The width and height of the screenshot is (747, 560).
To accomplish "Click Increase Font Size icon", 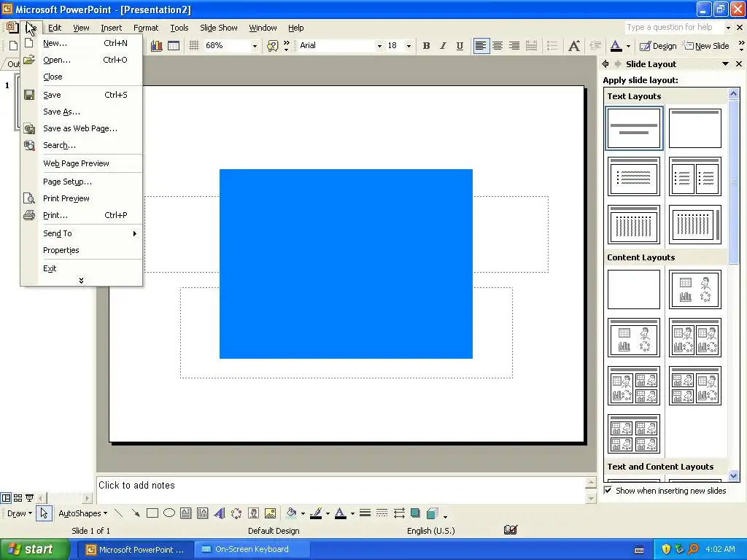I will pos(574,46).
